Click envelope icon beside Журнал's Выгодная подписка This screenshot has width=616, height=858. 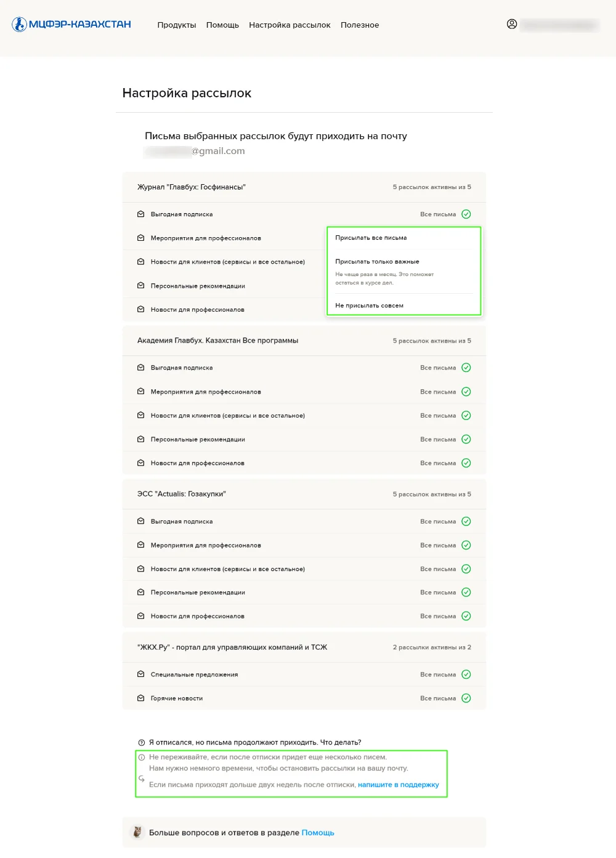pos(141,214)
